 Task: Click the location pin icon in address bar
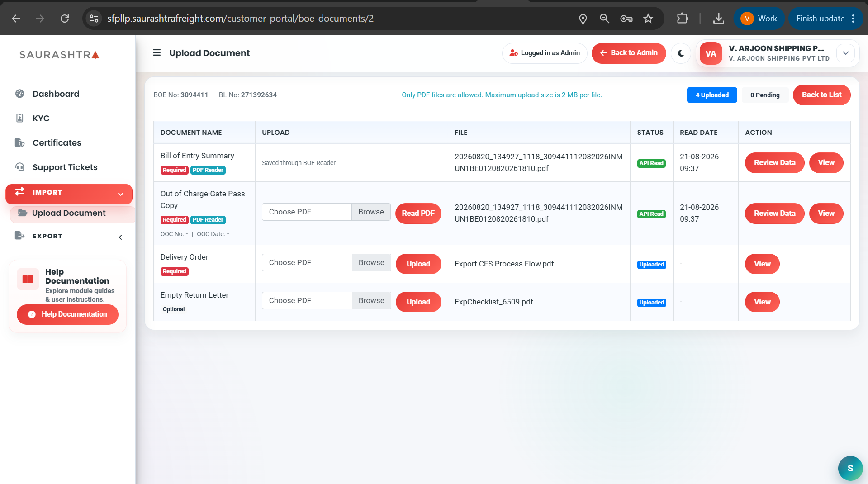[583, 19]
